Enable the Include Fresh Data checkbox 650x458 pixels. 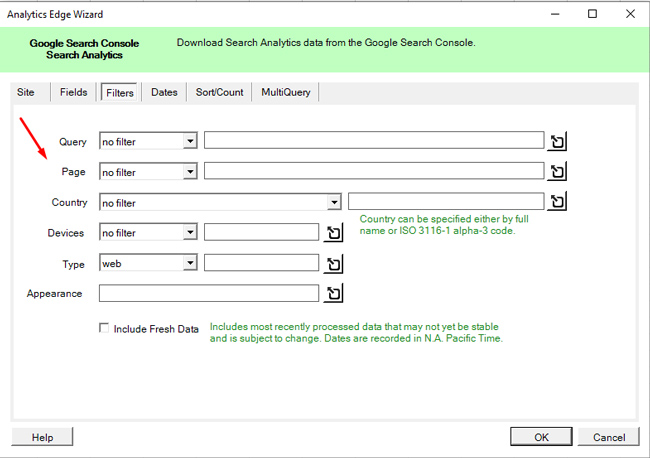[104, 328]
